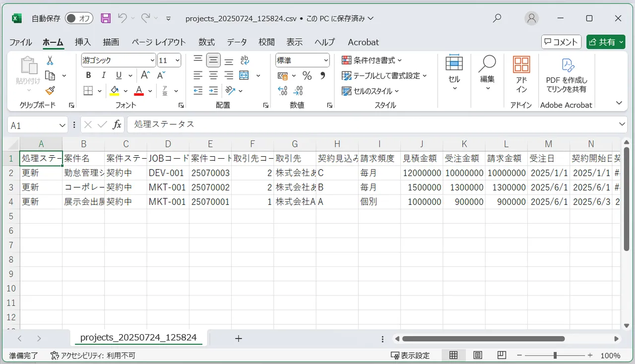Open the ファイル menu tab
Viewport: 635px width, 364px height.
pos(20,42)
